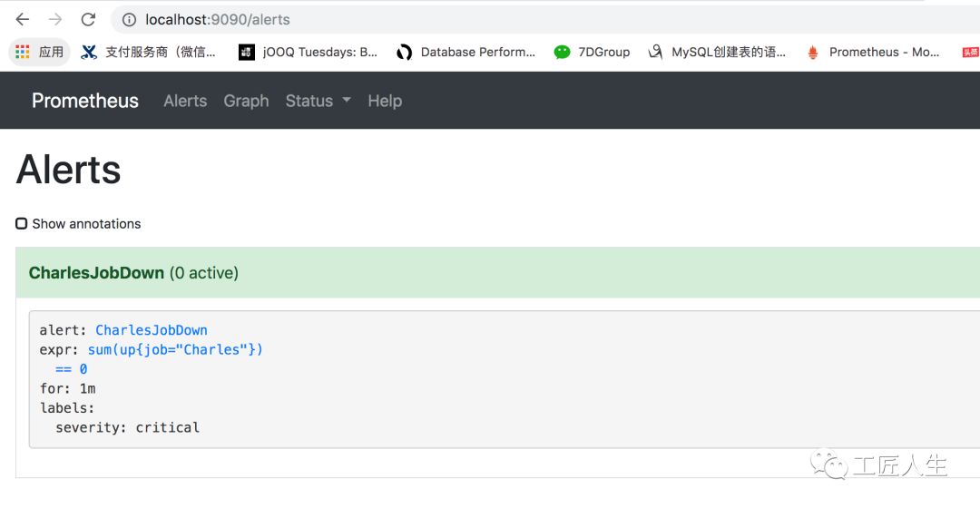Open the Prometheus bookmark in bookmarks bar
980x508 pixels.
click(873, 52)
